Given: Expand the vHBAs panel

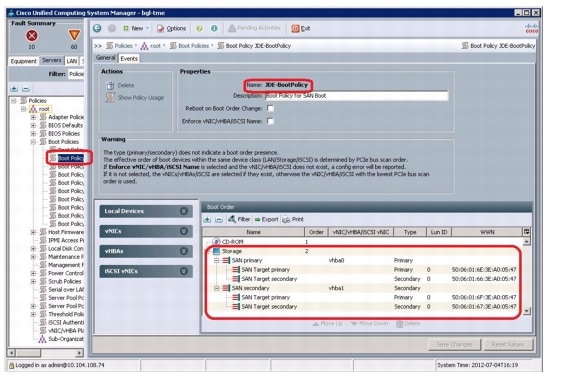Looking at the screenshot, I should tap(146, 251).
